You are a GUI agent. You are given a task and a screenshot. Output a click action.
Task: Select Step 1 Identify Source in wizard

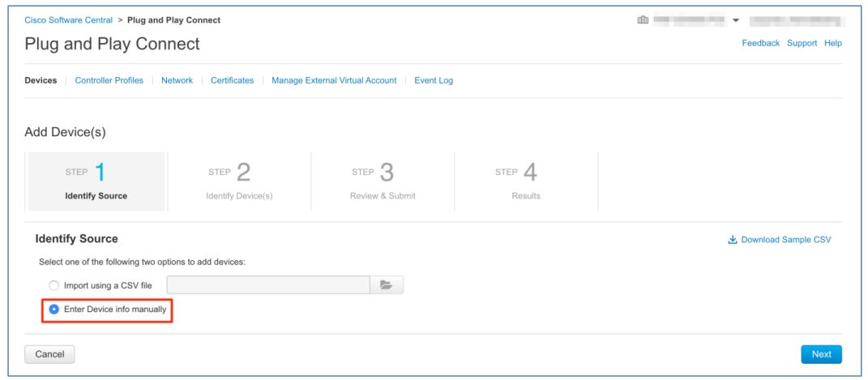point(96,181)
